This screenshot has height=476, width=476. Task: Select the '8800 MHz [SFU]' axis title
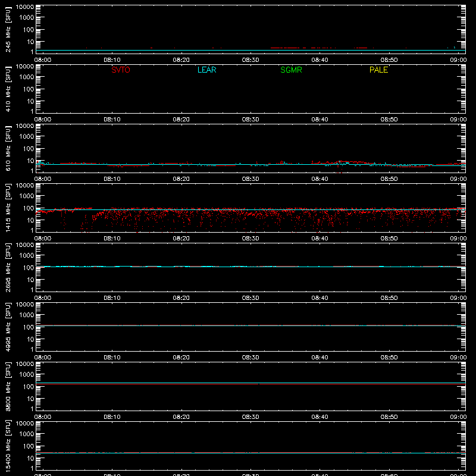tap(8, 386)
